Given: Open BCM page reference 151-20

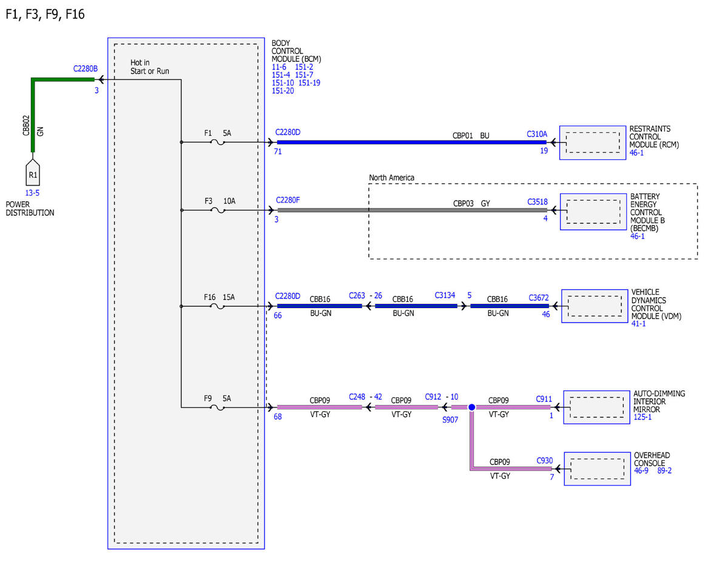Looking at the screenshot, I should pyautogui.click(x=283, y=91).
